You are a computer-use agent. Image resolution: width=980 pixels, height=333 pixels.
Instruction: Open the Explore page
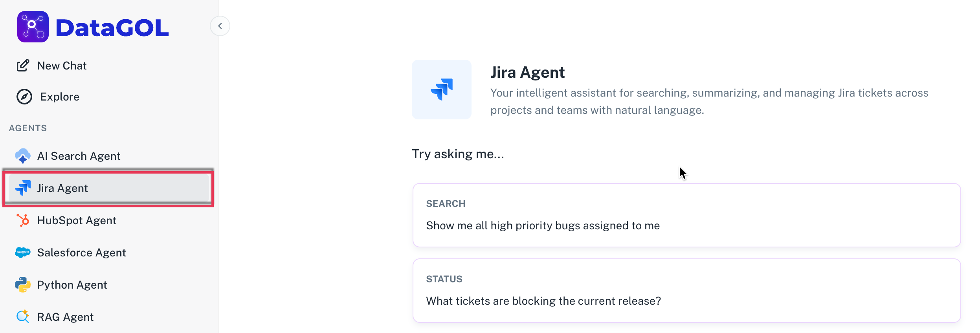pos(60,97)
